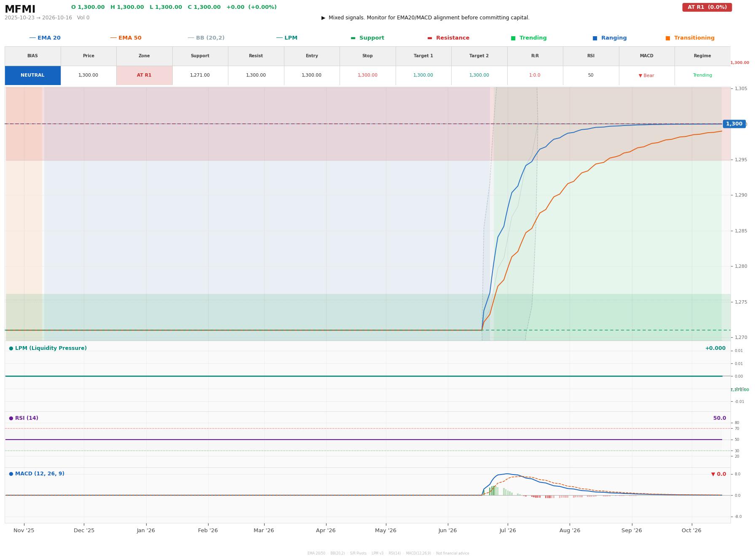
Task: Click the Apr '26 axis label
Action: coord(326,531)
